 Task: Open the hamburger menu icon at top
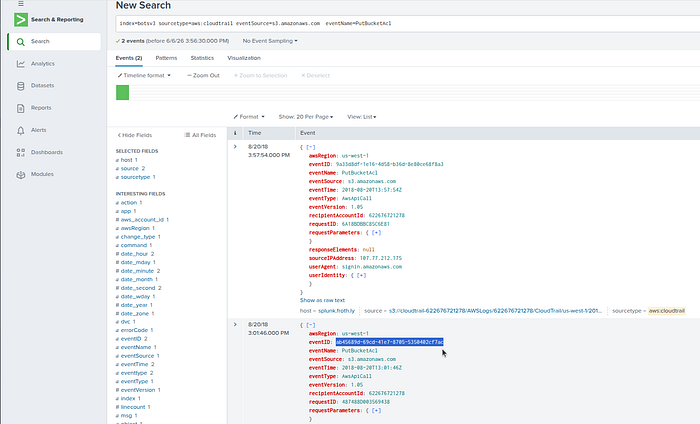coord(21,4)
